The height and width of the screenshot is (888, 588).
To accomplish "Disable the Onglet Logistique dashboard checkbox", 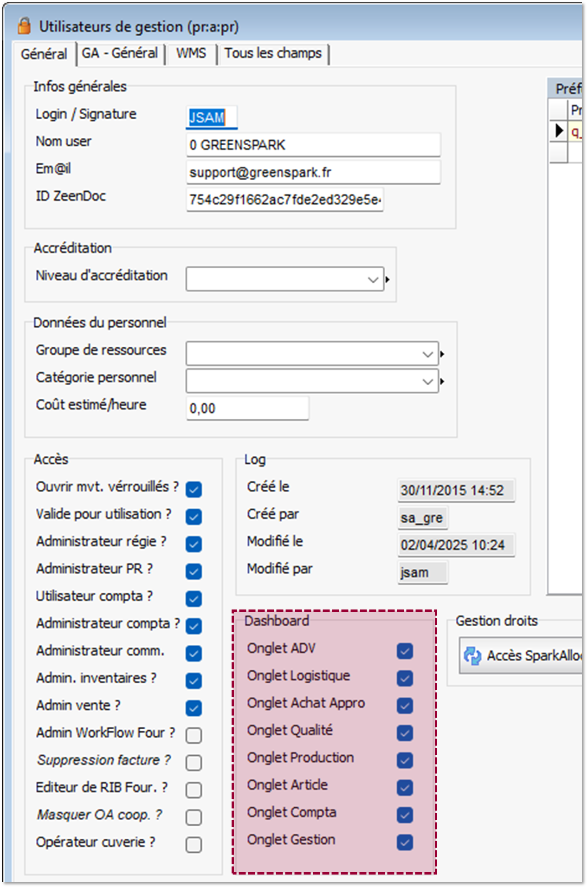I will 405,678.
